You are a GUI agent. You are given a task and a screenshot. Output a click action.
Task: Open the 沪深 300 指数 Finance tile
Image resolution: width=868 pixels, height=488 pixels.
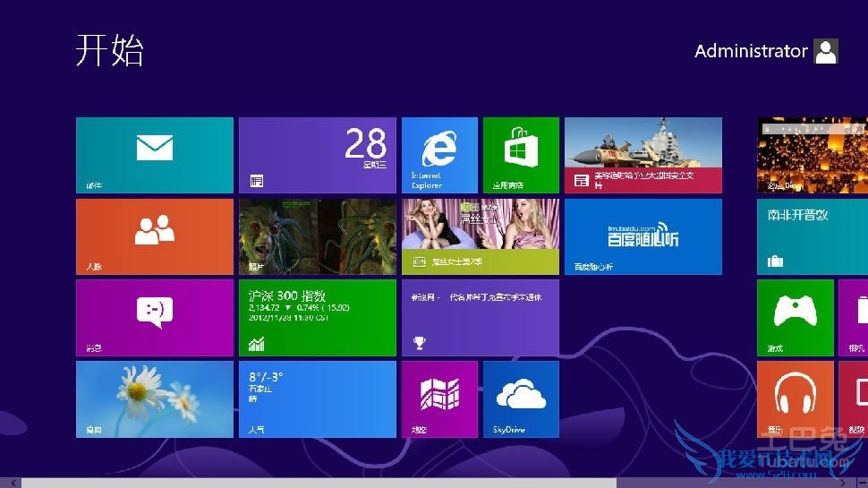coord(317,318)
